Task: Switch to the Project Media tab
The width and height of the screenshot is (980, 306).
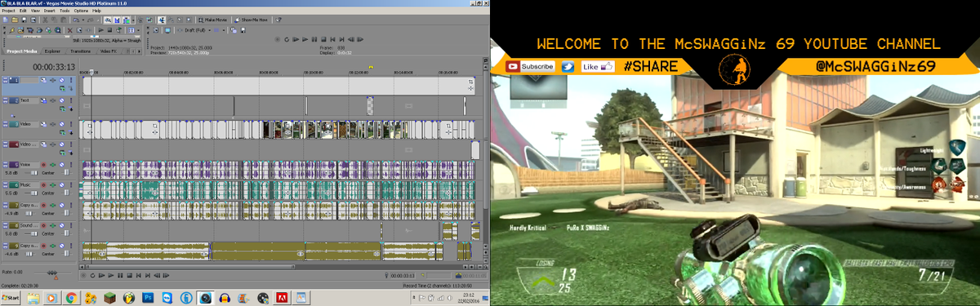Action: [x=22, y=51]
